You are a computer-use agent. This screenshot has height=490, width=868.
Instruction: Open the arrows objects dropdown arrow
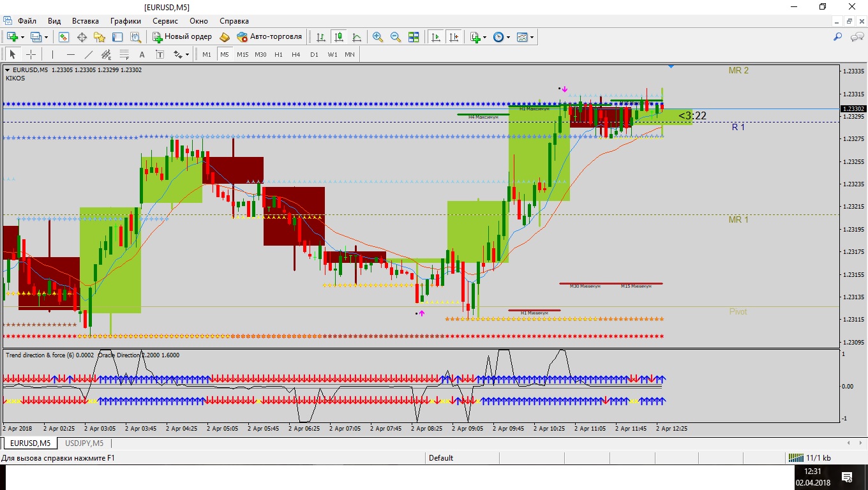point(187,54)
